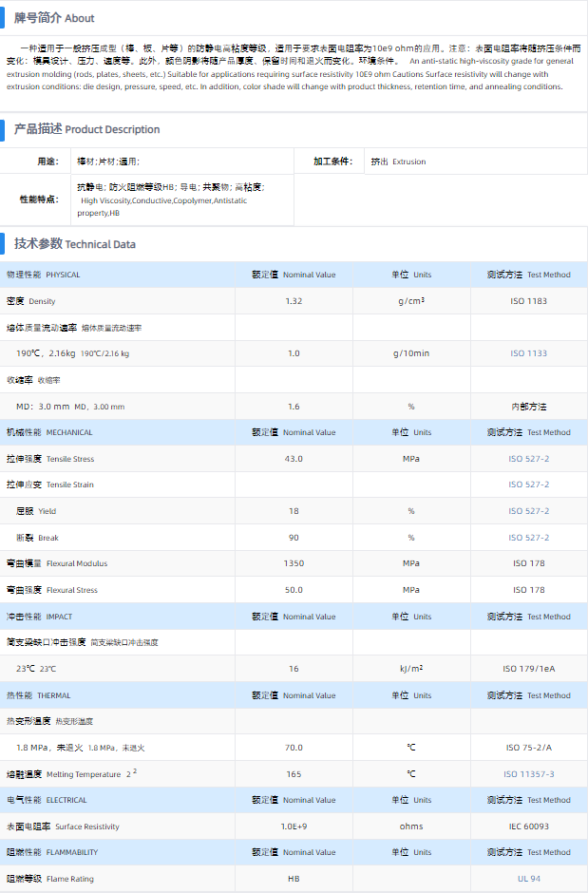
Task: Click the ISO 11357-3 melting temperature link
Action: click(528, 774)
